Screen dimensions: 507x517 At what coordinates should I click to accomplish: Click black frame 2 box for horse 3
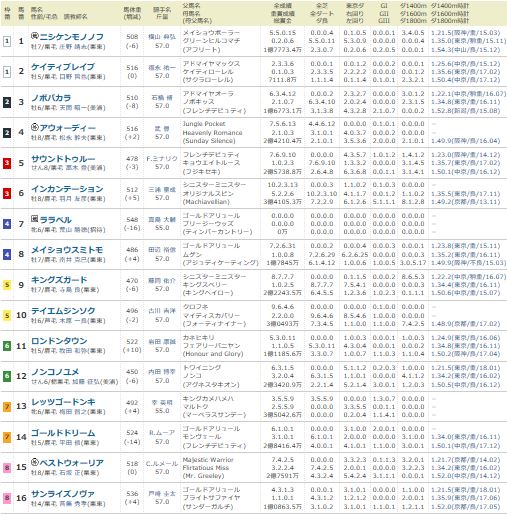coord(7,102)
